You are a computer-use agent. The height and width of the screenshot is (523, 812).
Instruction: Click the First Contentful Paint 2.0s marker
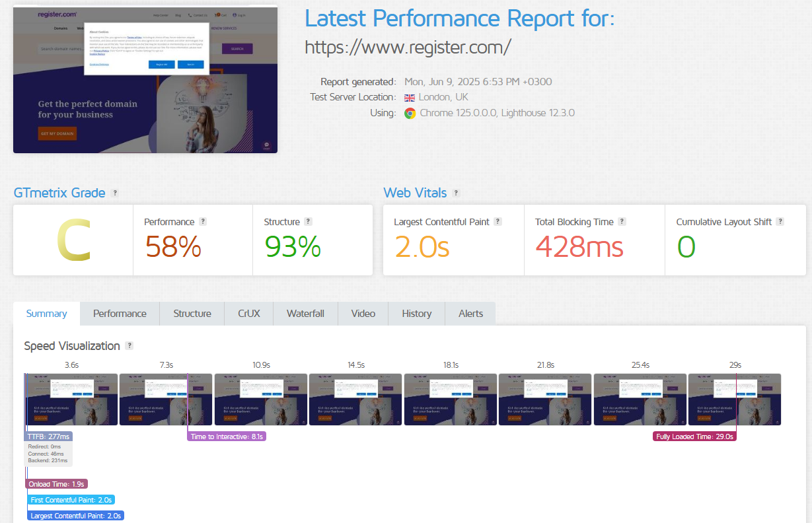click(x=71, y=500)
